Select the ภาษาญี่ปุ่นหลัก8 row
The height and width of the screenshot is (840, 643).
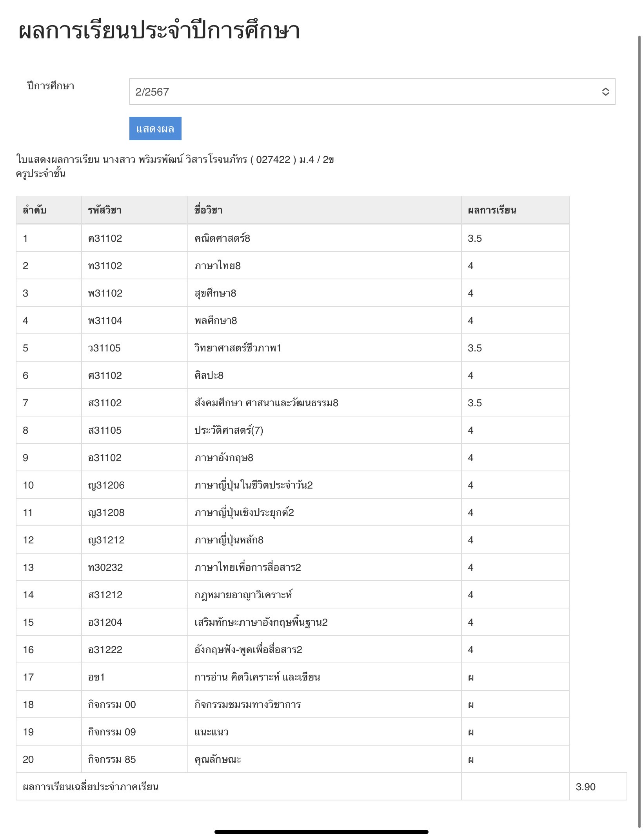tap(292, 540)
